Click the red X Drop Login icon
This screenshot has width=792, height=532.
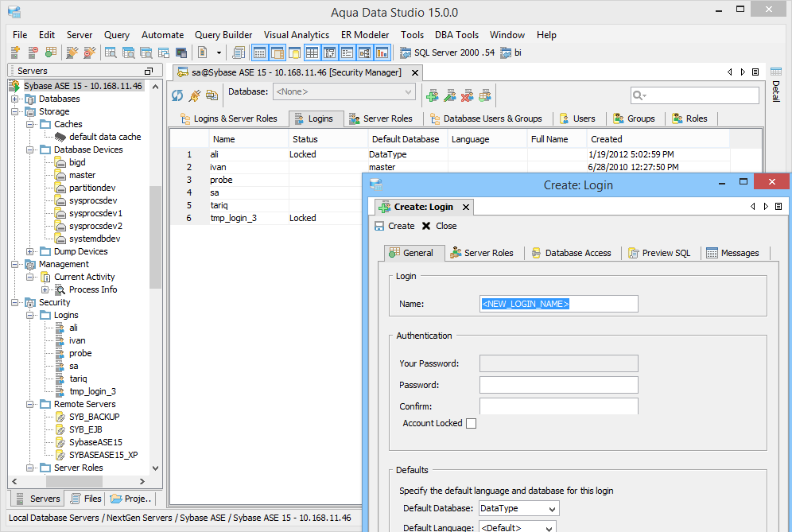[x=468, y=95]
